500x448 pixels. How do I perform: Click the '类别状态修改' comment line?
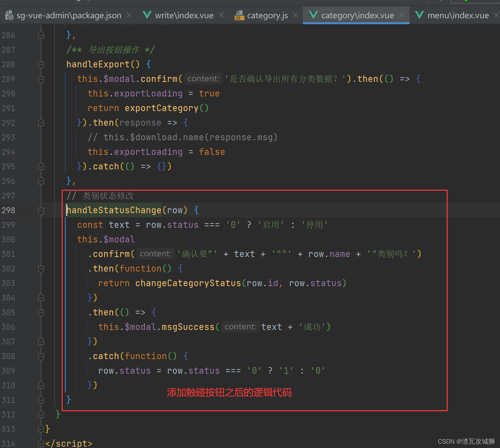tap(100, 196)
